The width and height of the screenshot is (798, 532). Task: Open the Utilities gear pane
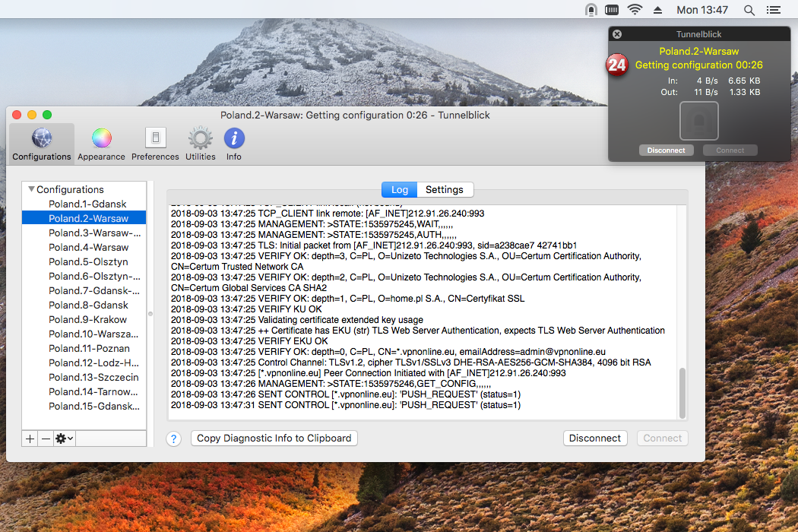point(201,144)
